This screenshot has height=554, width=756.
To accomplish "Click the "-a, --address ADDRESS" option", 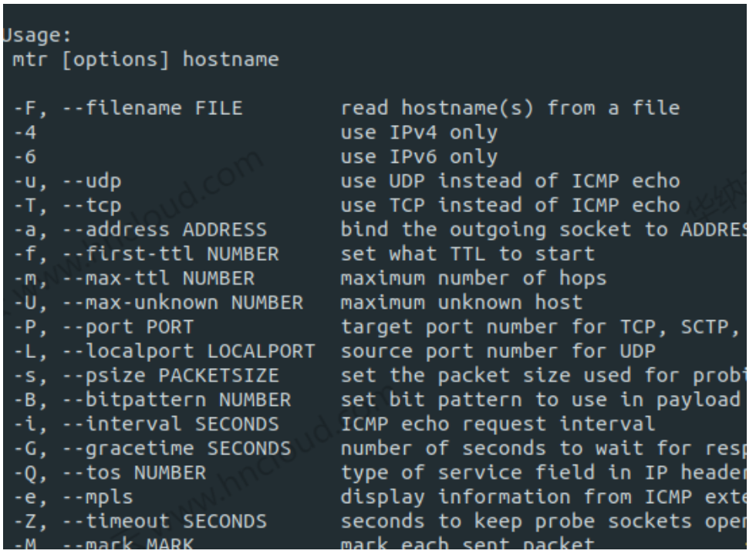I will [140, 230].
